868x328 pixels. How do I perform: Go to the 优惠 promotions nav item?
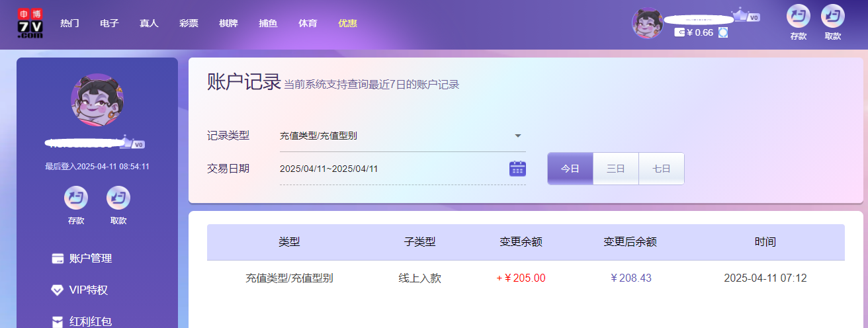(x=347, y=24)
